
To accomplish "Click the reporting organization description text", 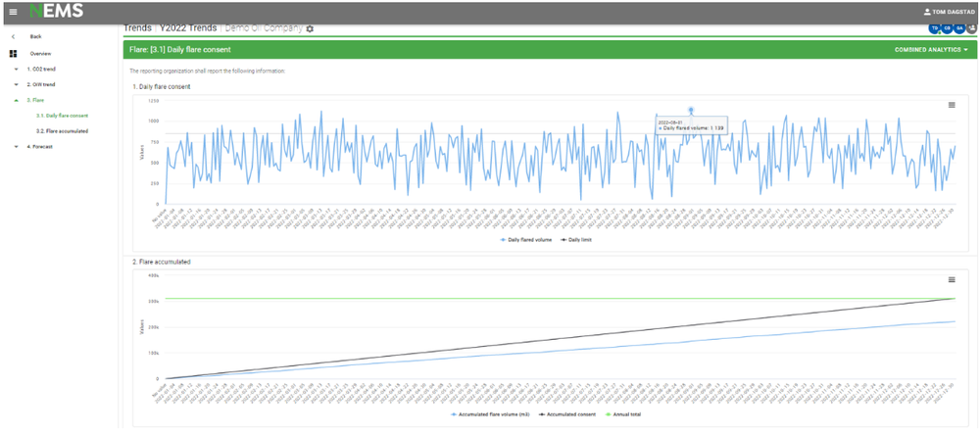I will [x=207, y=71].
